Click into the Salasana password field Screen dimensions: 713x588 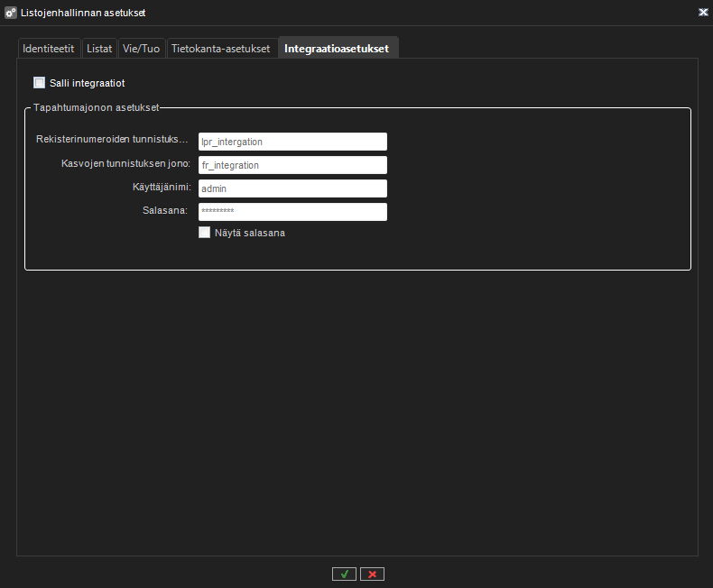pyautogui.click(x=292, y=211)
